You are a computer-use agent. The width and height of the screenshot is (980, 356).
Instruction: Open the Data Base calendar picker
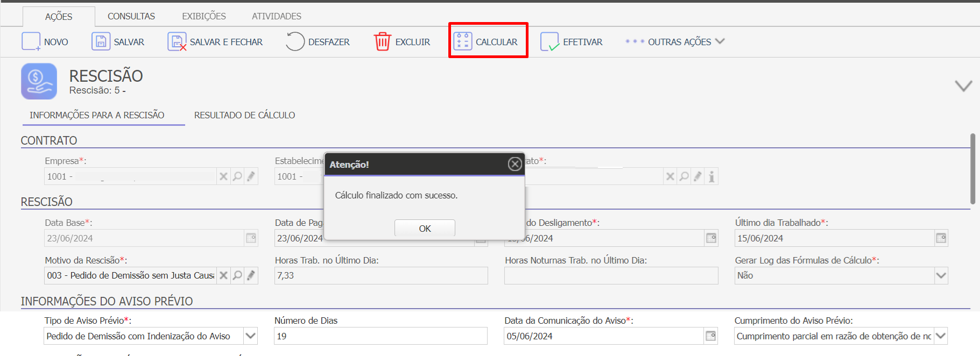[x=251, y=238]
